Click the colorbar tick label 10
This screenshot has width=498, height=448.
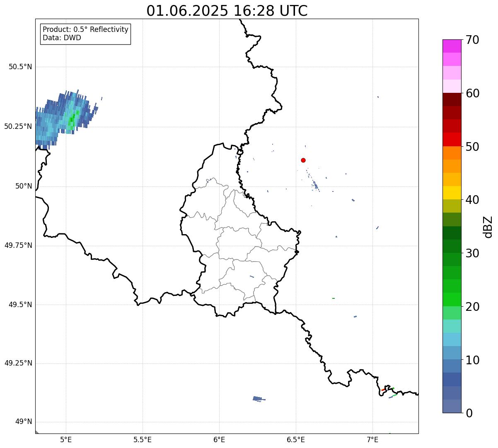(472, 360)
